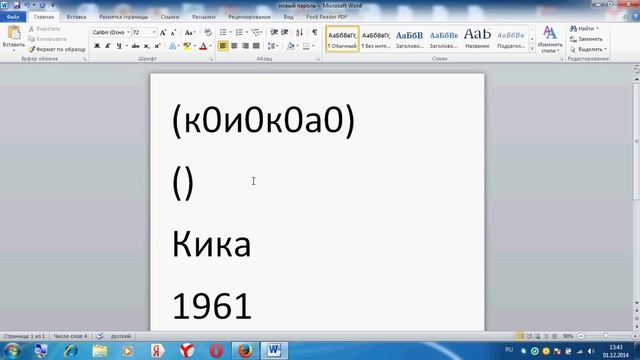The height and width of the screenshot is (360, 640).
Task: Click the word count in status bar
Action: click(x=70, y=336)
